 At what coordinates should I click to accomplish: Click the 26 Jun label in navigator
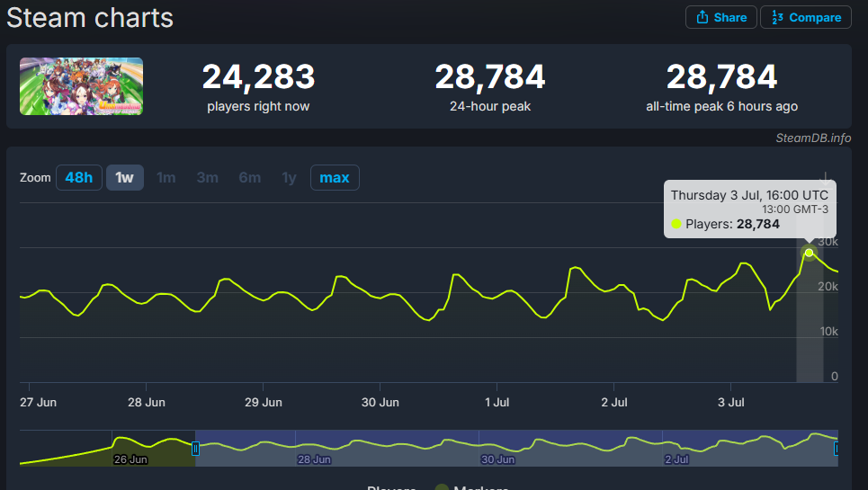(x=130, y=459)
